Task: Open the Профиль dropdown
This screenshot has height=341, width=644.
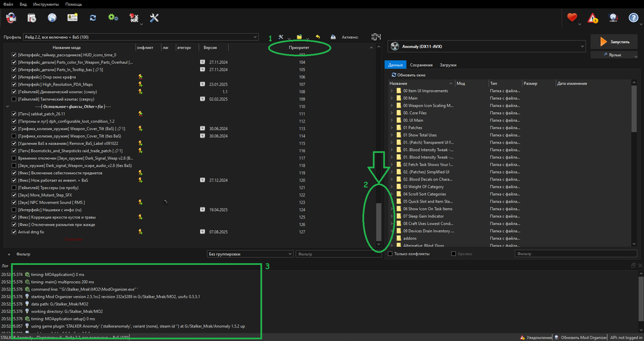Action: click(x=141, y=37)
